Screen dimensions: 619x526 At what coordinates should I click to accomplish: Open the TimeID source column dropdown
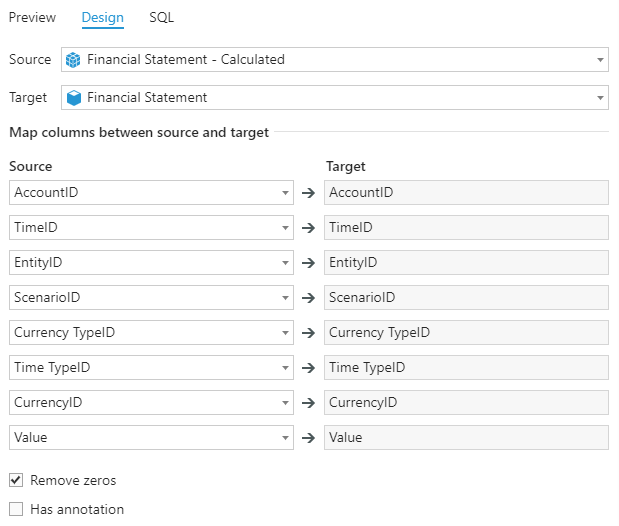(x=284, y=228)
